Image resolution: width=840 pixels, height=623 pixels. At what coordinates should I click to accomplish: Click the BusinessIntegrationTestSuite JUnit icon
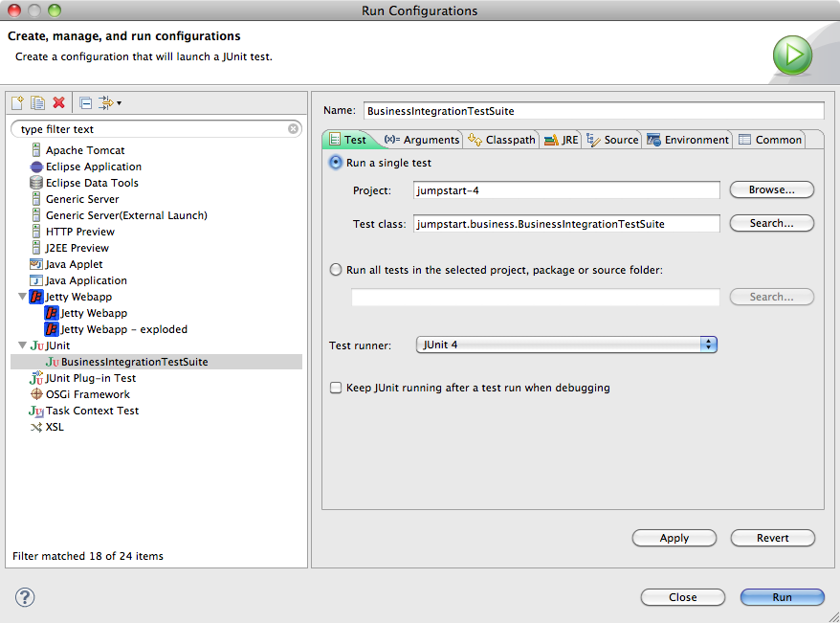pos(53,362)
